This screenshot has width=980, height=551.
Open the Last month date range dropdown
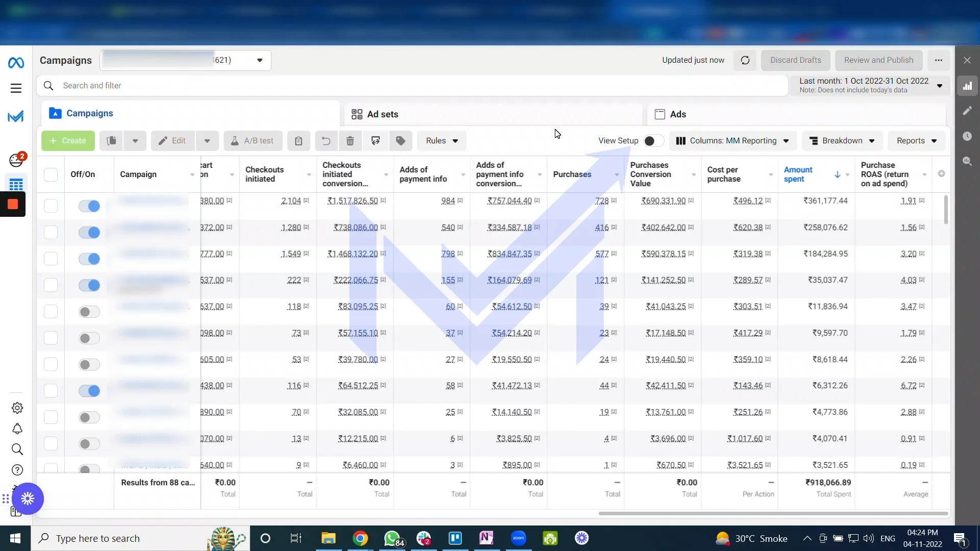(870, 85)
